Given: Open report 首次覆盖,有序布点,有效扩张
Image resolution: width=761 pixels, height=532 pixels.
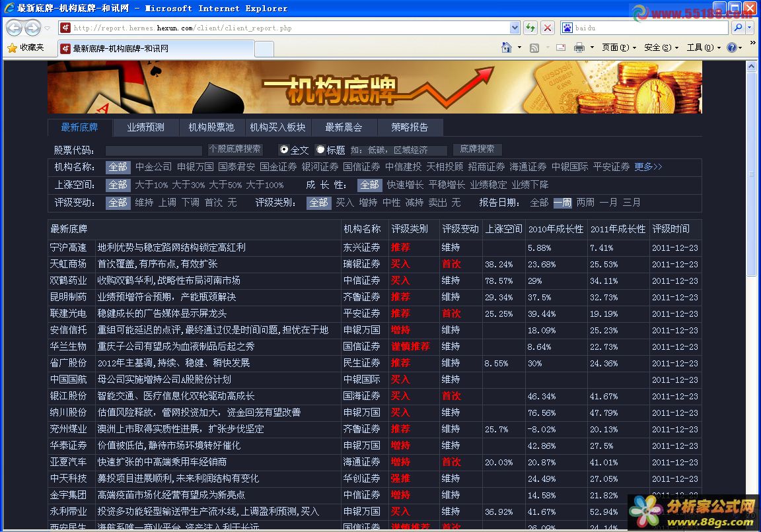Looking at the screenshot, I should click(x=157, y=264).
